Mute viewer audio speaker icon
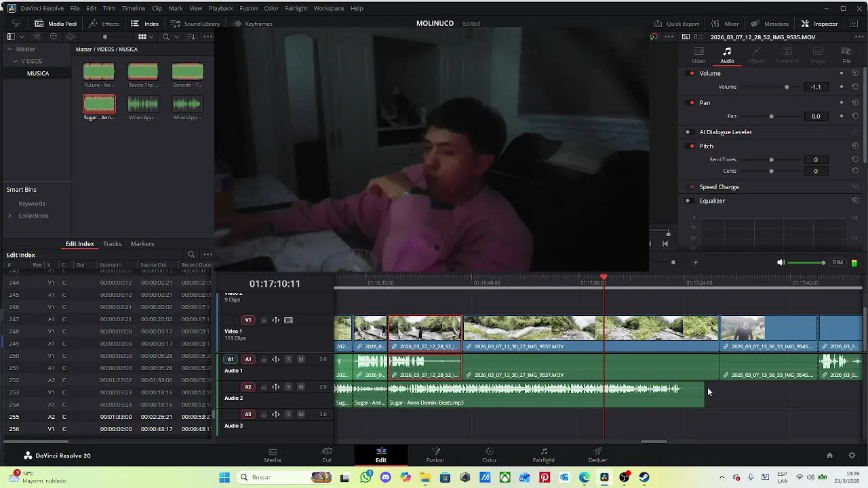The width and height of the screenshot is (868, 488). coord(781,262)
